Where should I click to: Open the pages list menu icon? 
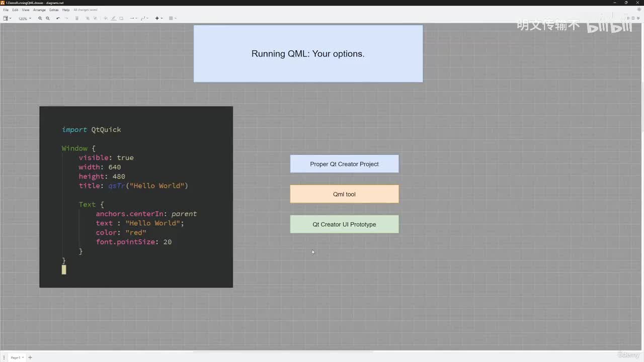point(4,357)
